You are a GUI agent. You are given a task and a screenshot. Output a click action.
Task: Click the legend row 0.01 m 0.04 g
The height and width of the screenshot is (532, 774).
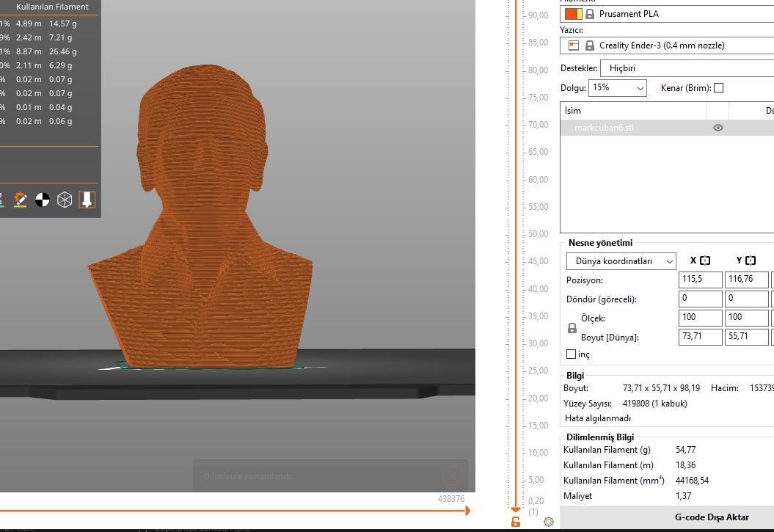[44, 107]
